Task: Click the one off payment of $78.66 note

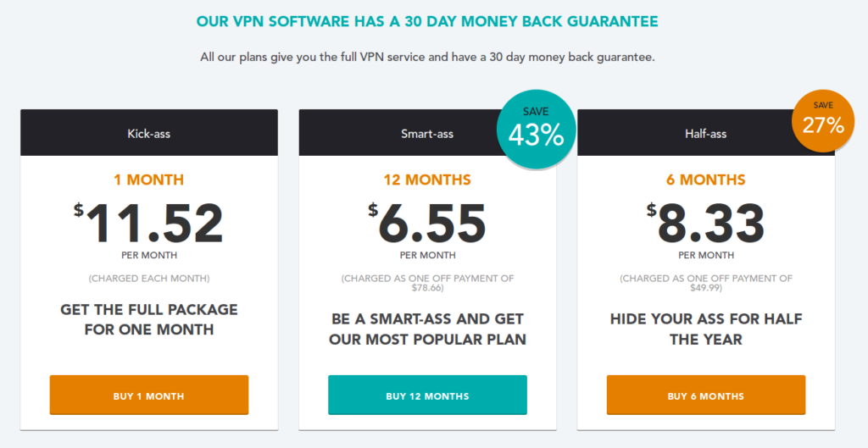Action: click(427, 283)
